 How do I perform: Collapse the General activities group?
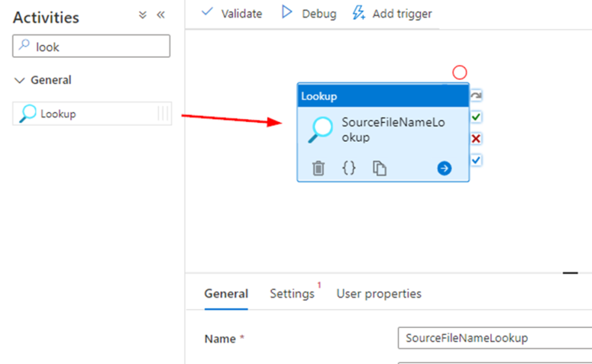(19, 80)
